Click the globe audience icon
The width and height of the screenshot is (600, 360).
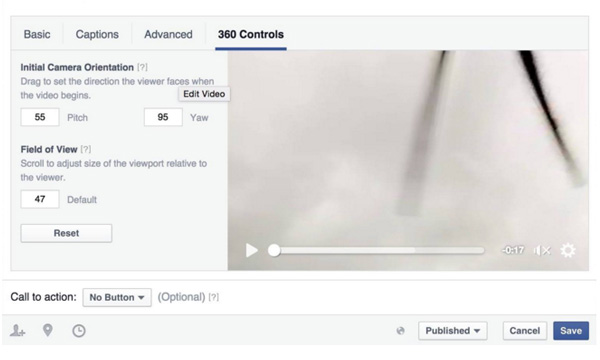click(400, 331)
